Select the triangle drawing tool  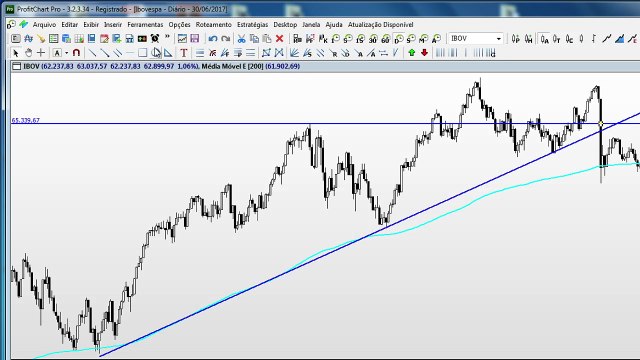(x=168, y=53)
